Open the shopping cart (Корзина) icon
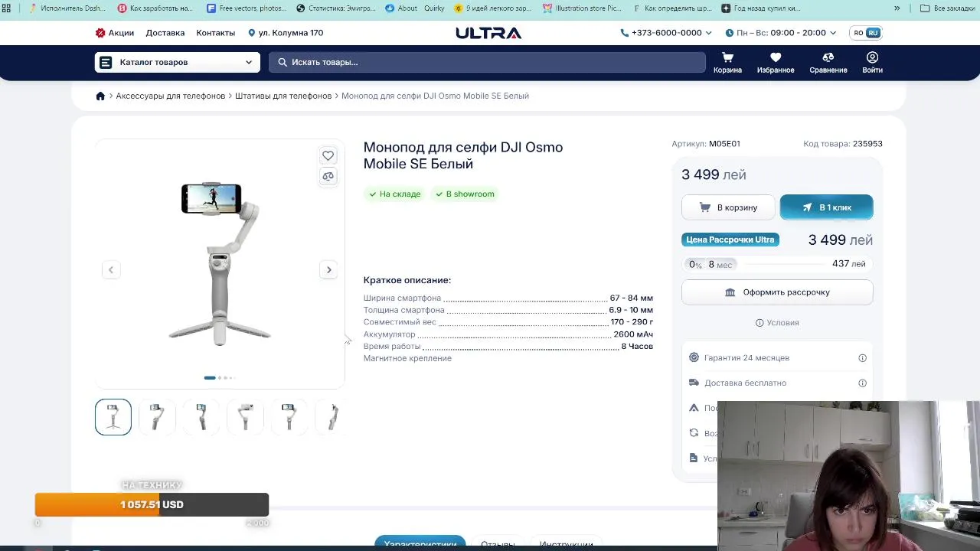Screen dimensions: 980x551 click(x=727, y=63)
